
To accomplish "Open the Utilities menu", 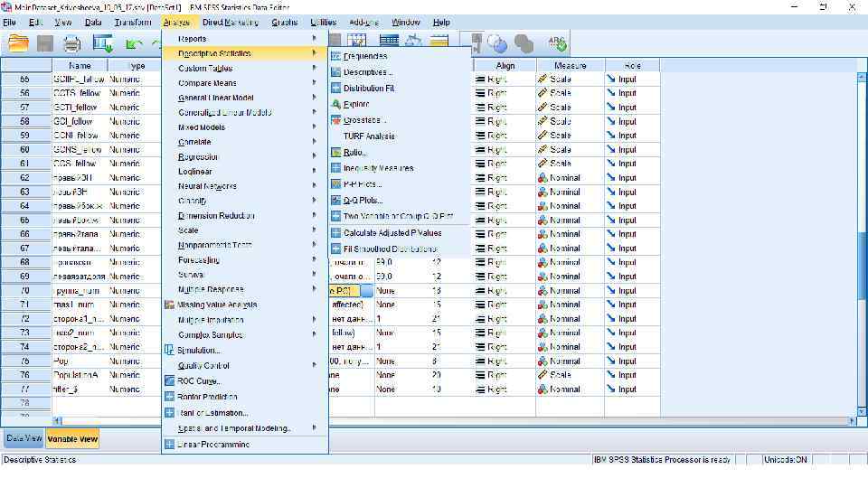I will point(324,23).
